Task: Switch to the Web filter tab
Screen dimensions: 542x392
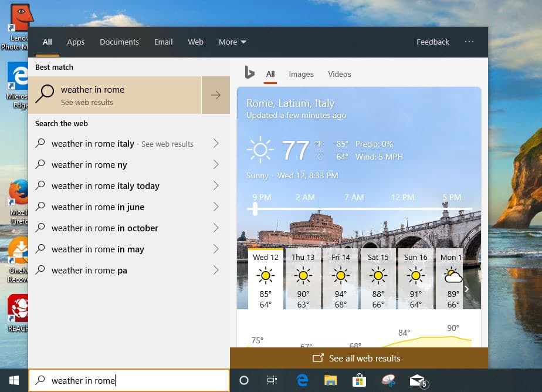Action: [196, 42]
